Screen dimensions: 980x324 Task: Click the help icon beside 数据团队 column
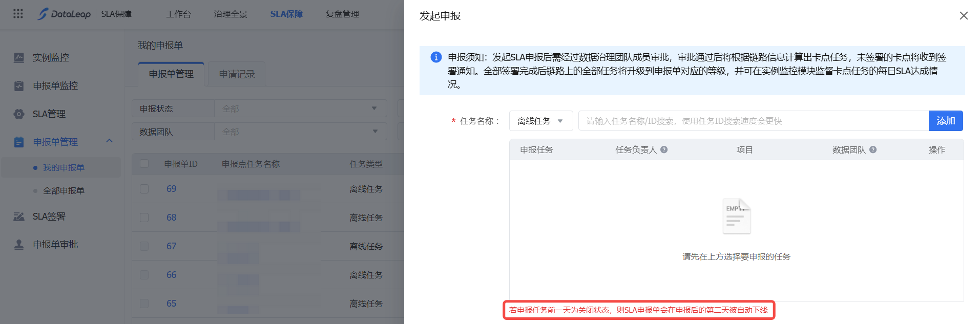coord(873,149)
